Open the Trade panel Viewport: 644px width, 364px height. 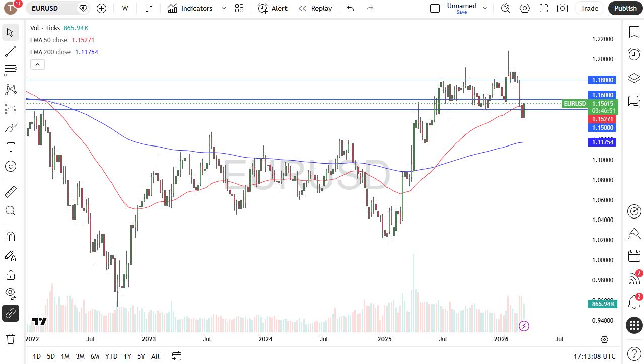click(589, 8)
